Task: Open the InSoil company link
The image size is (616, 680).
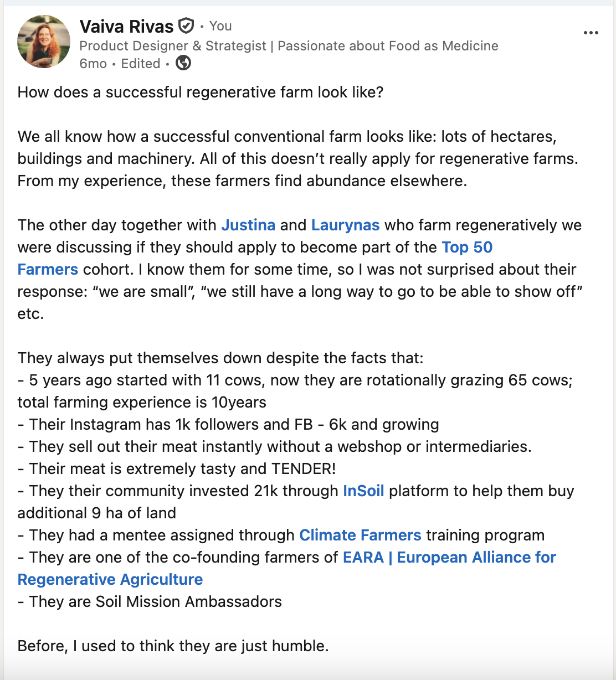Action: 363,491
